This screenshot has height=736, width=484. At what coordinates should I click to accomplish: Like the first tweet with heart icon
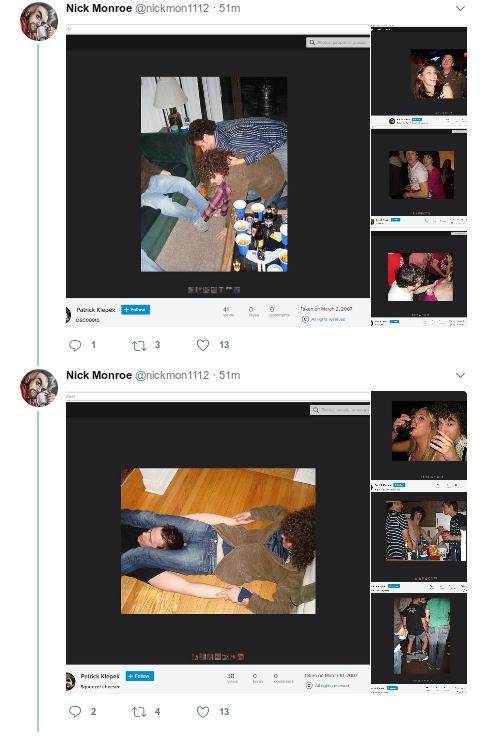click(203, 345)
